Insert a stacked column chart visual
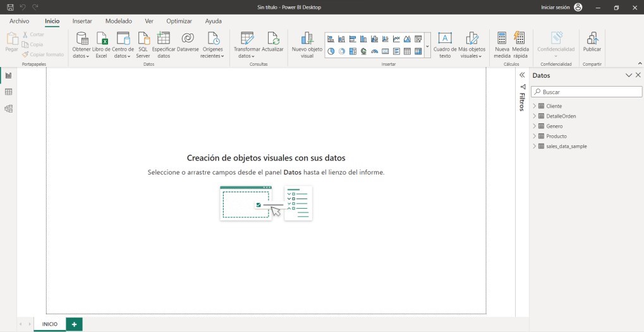This screenshot has height=332, width=644. click(x=341, y=39)
